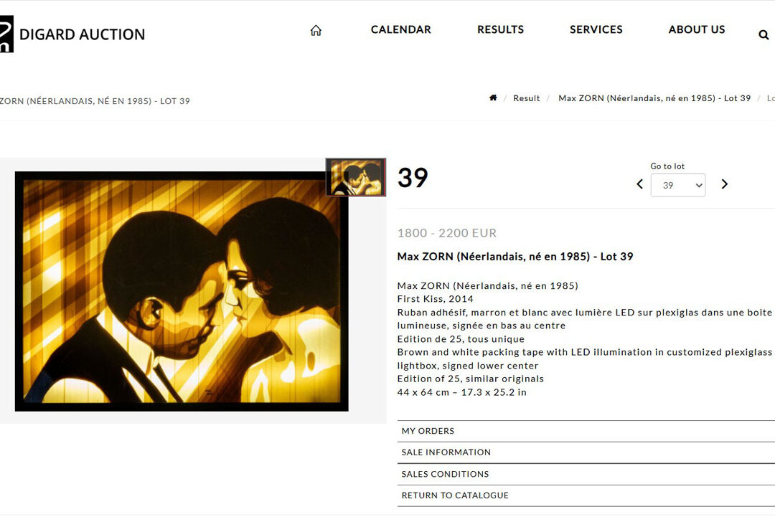775x532 pixels.
Task: Click the breadcrumb home icon
Action: point(493,98)
